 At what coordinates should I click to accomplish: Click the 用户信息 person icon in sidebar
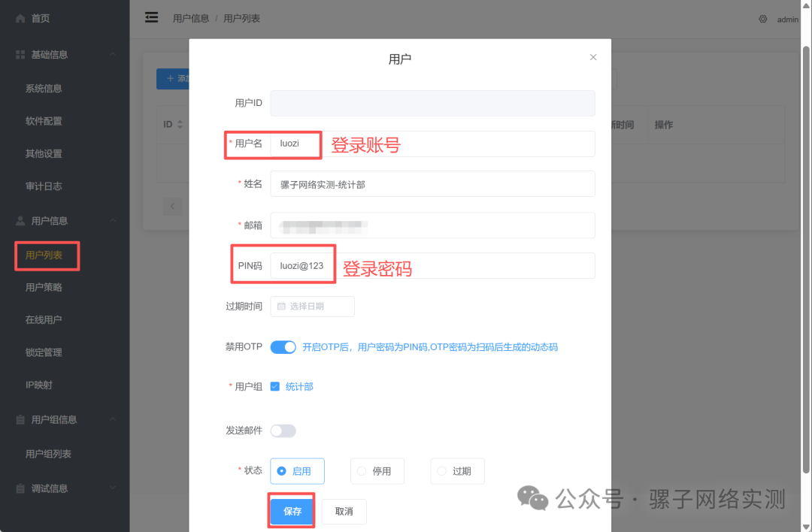pyautogui.click(x=19, y=220)
